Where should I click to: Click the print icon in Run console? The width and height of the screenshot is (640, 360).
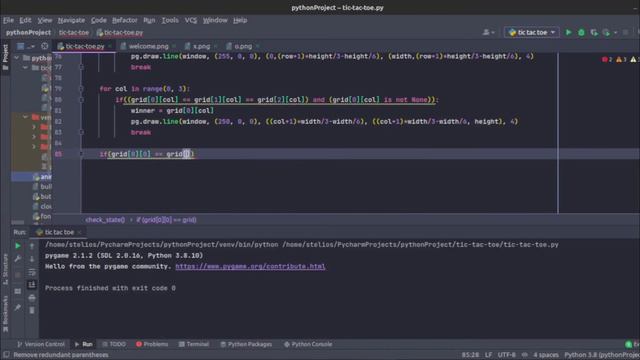[x=32, y=298]
